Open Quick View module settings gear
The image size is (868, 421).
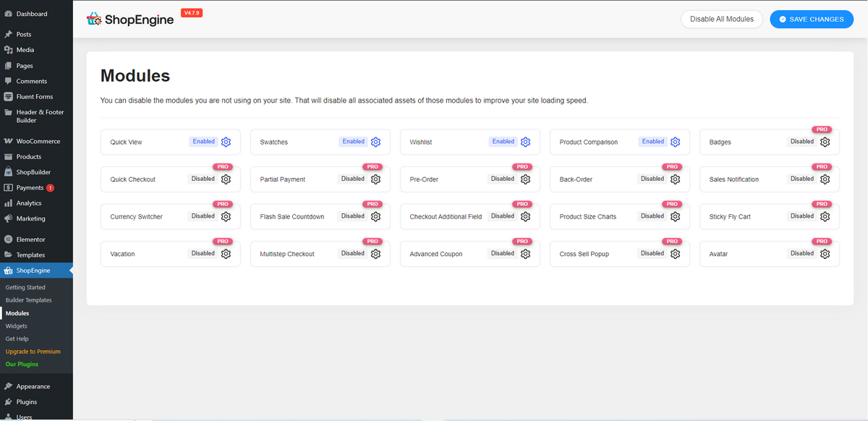point(226,142)
